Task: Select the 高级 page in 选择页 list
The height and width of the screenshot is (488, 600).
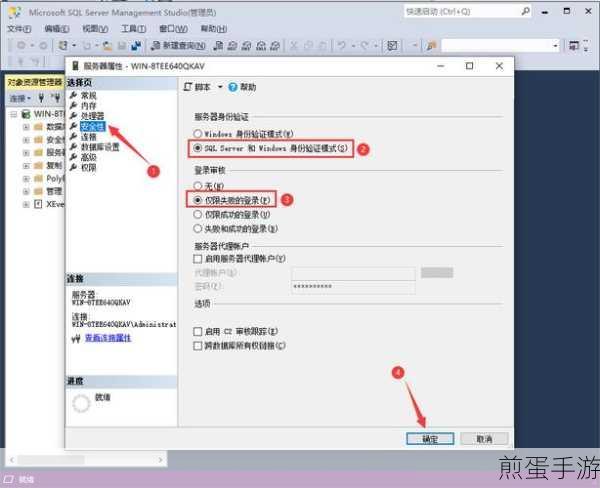Action: coord(89,157)
